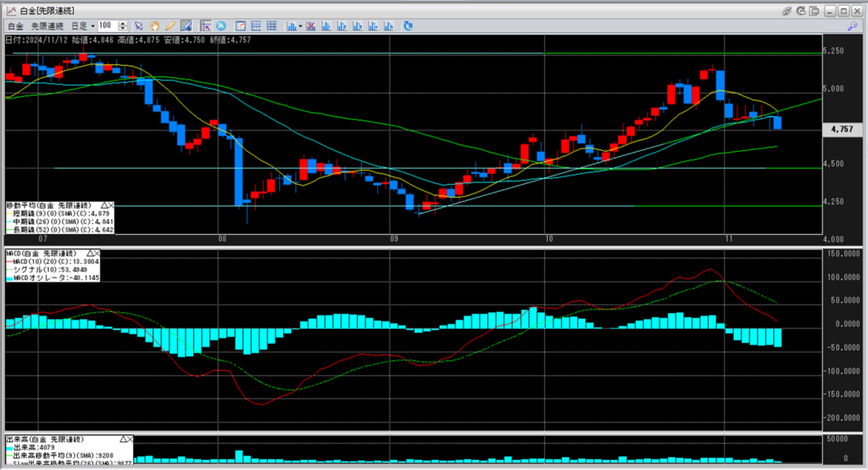The width and height of the screenshot is (868, 470).
Task: Click the 先限連続 contract menu item
Action: click(x=47, y=26)
